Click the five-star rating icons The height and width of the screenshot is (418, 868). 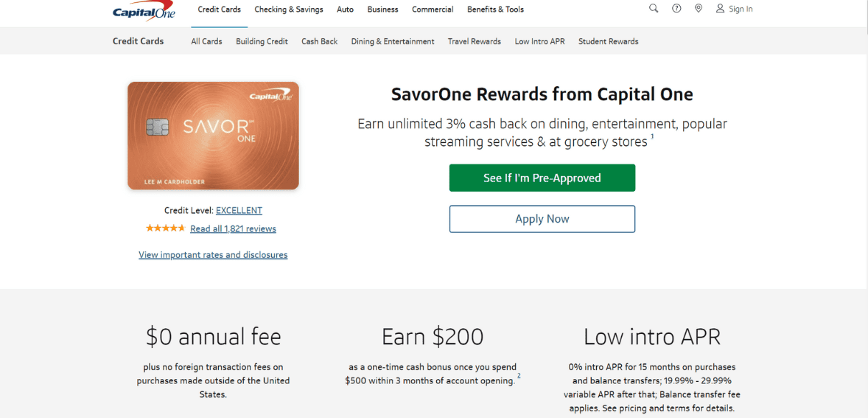point(165,229)
